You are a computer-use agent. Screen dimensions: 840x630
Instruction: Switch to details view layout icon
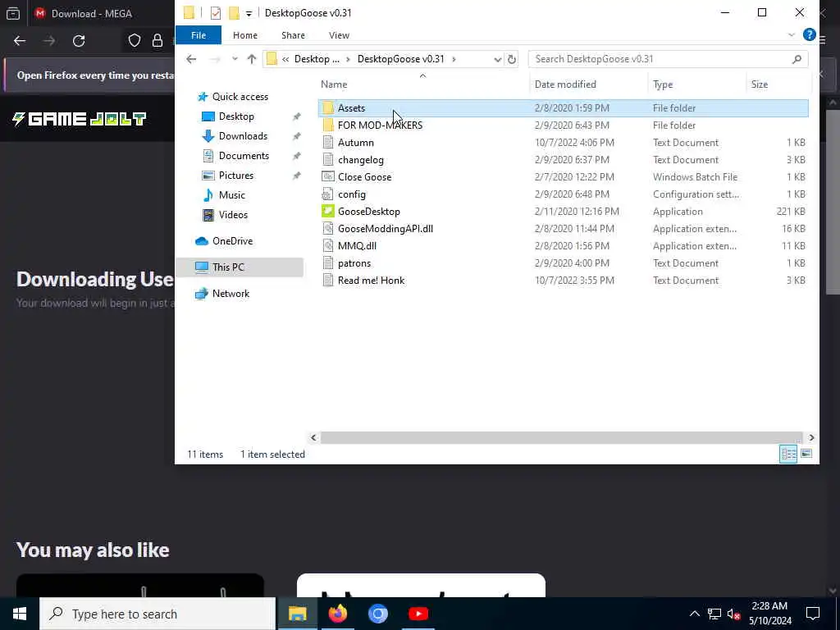(788, 454)
